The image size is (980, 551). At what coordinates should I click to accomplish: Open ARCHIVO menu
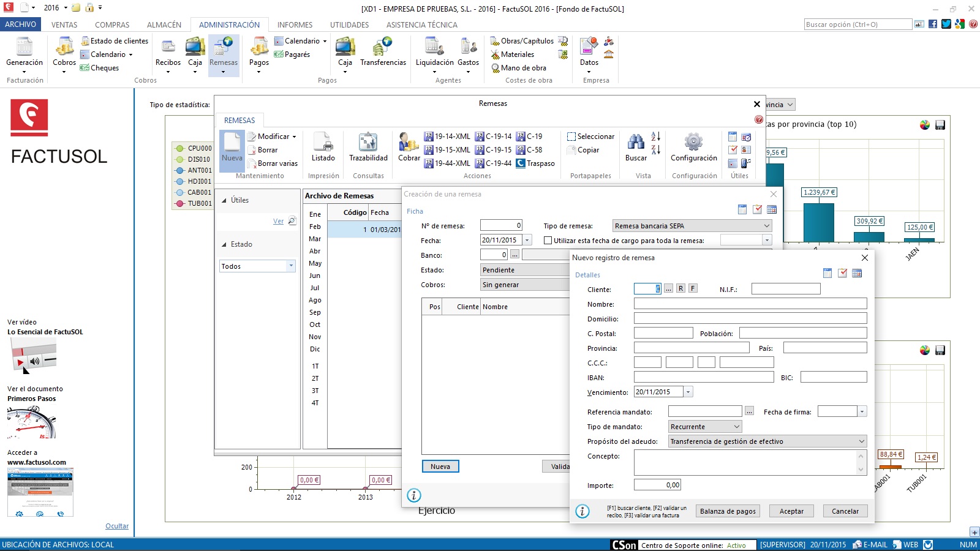click(x=21, y=24)
